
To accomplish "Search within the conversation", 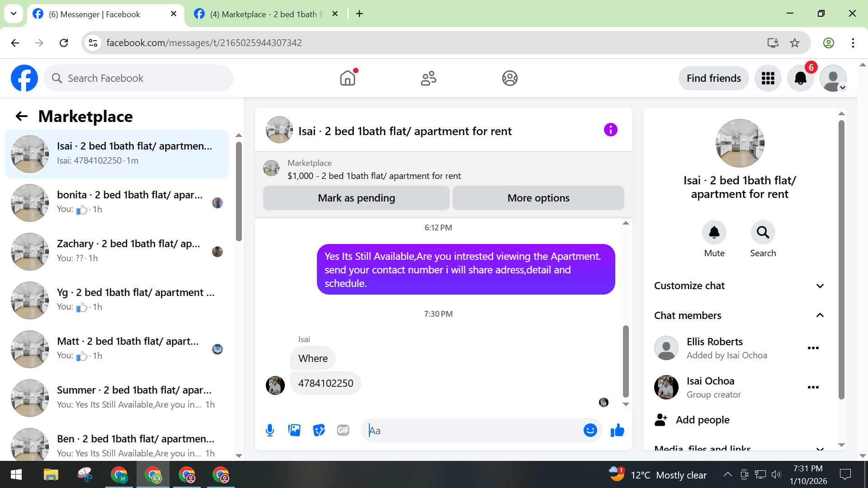I will coord(763,232).
